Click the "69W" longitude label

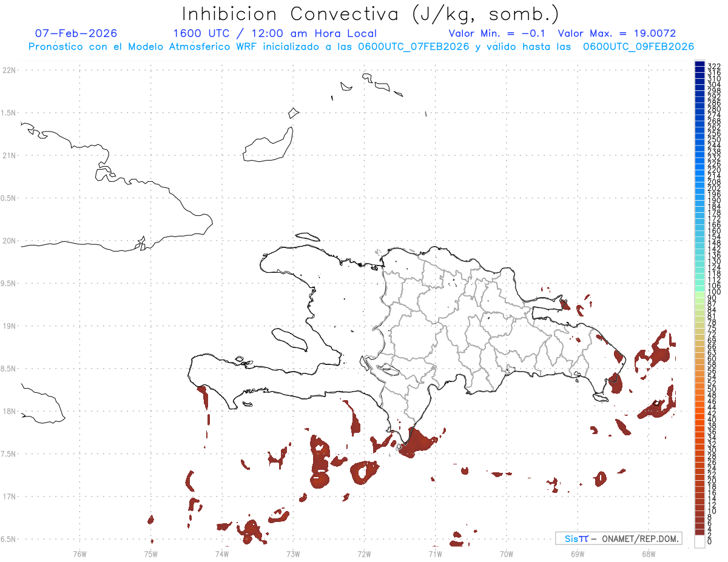(x=578, y=553)
